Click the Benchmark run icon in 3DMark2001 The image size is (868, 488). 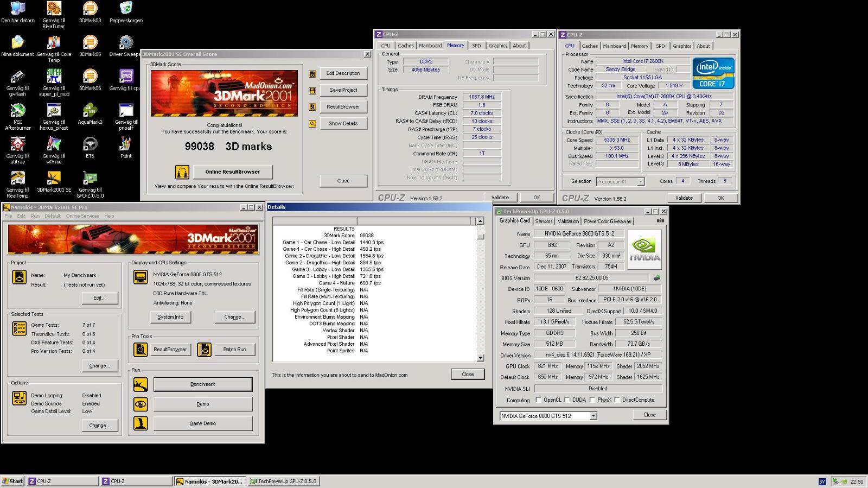141,384
